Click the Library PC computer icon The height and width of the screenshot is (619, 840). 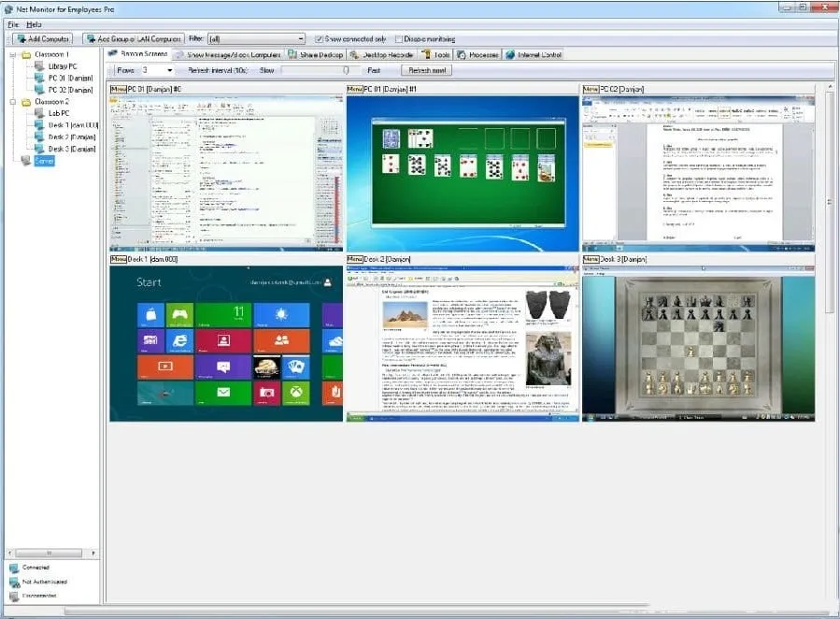(x=39, y=66)
